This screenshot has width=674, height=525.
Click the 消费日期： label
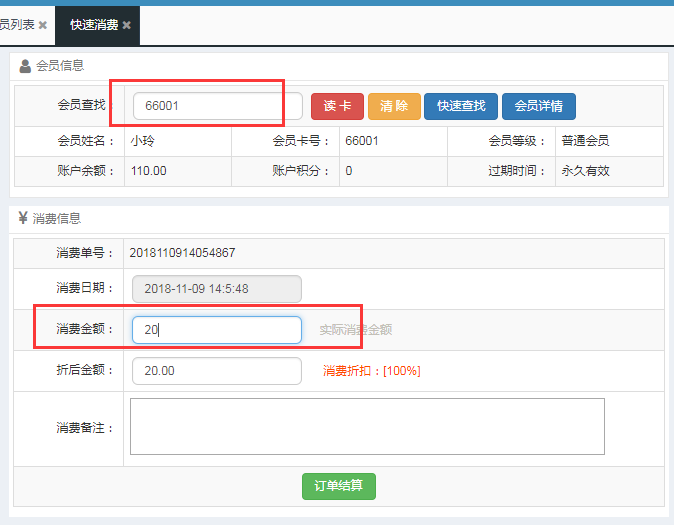(84, 288)
